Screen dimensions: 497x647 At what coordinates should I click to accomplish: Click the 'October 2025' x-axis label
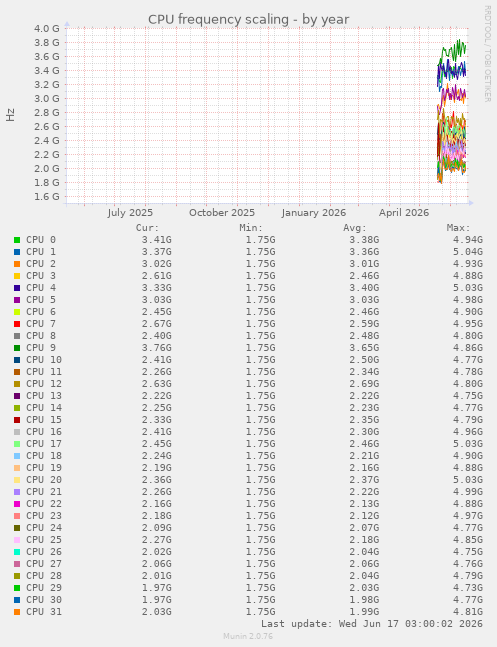222,213
